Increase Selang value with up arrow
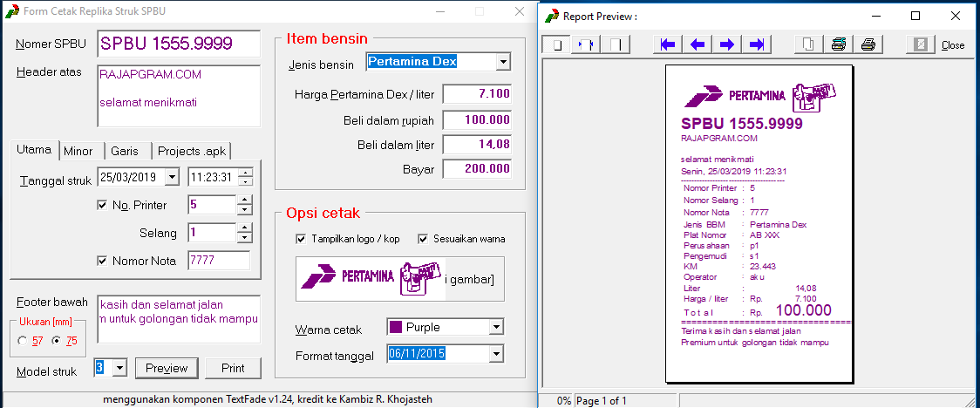The image size is (980, 408). click(244, 228)
